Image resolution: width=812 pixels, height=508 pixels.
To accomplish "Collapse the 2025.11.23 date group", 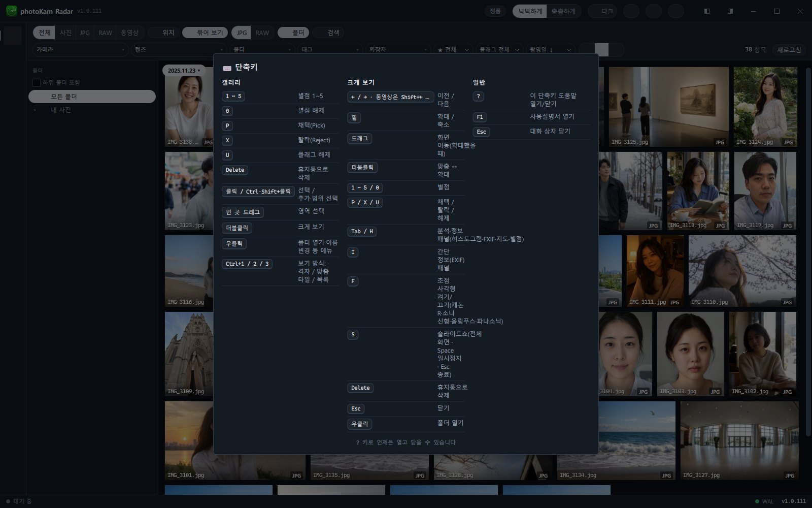I will click(183, 71).
